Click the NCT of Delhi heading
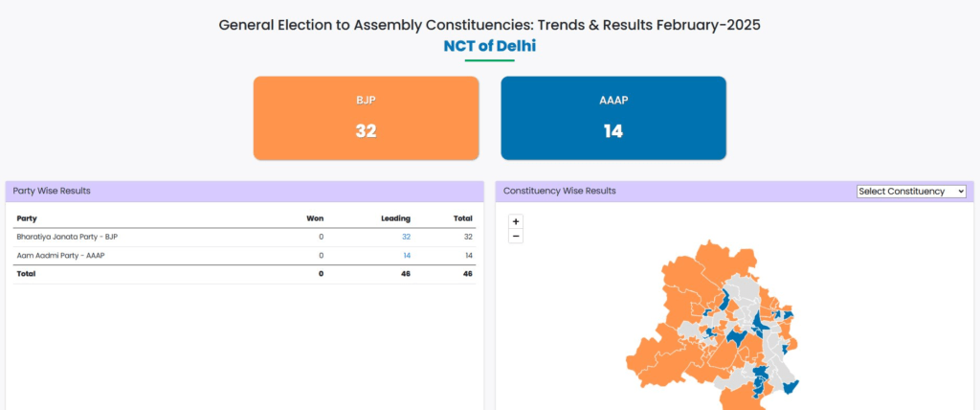Image resolution: width=980 pixels, height=410 pixels. click(x=489, y=46)
